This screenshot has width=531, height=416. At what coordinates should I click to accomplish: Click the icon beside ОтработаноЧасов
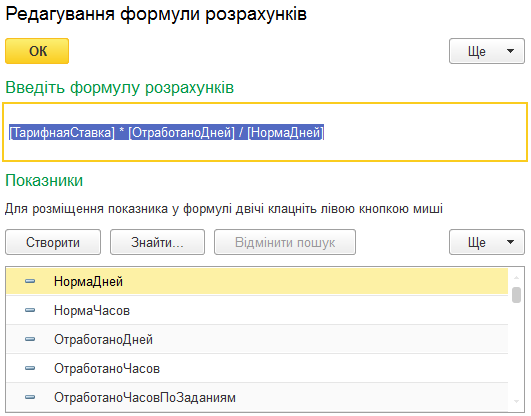(x=30, y=369)
